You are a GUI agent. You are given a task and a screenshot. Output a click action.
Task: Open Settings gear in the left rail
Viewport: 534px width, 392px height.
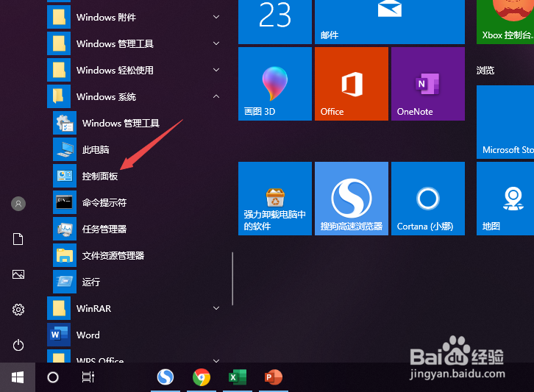tap(18, 310)
